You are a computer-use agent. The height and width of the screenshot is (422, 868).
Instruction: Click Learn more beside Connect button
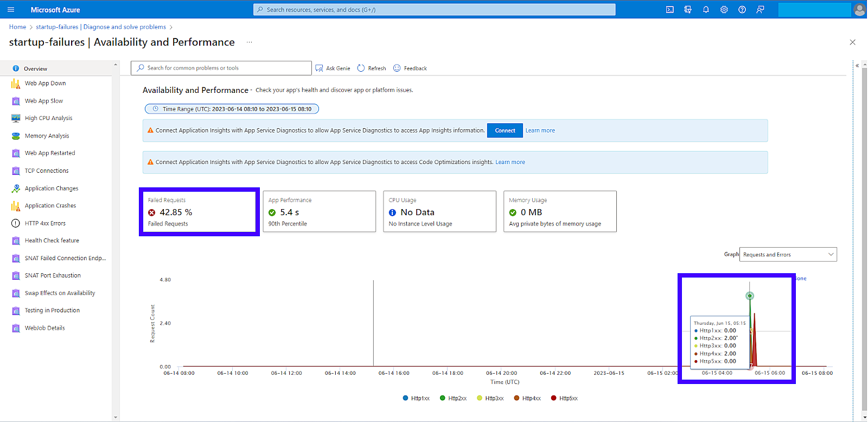tap(540, 131)
